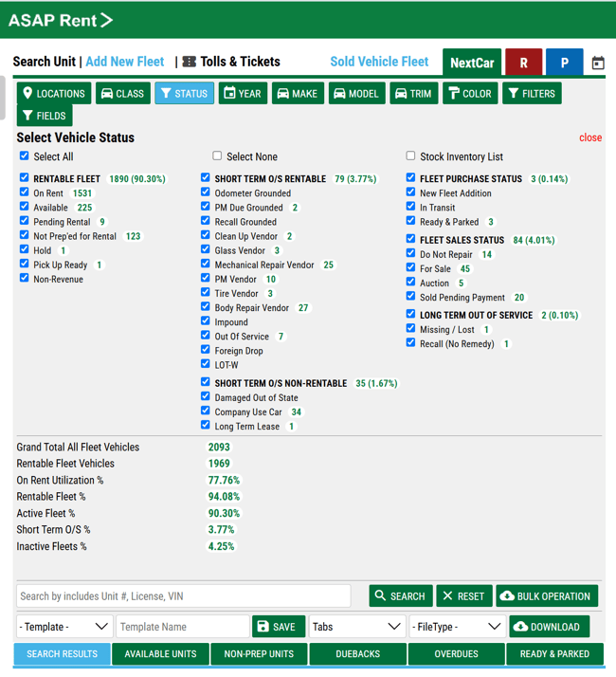Viewport: 616px width, 677px height.
Task: Open the Year filter with calendar icon
Action: 242,94
